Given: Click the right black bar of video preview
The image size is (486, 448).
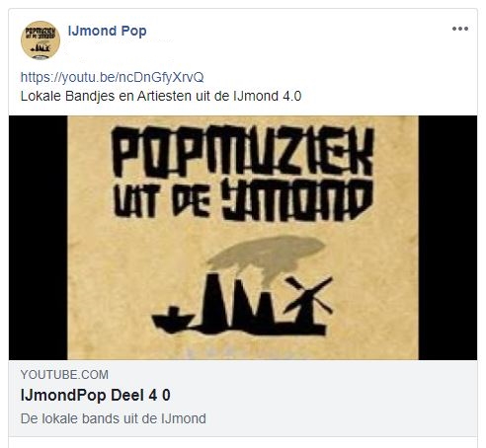Looking at the screenshot, I should point(447,238).
